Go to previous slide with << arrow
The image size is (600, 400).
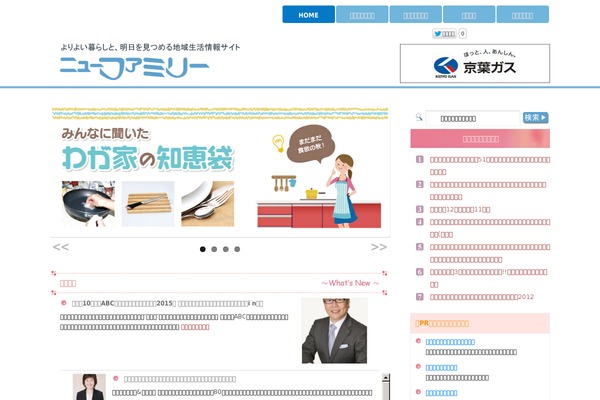[x=61, y=247]
